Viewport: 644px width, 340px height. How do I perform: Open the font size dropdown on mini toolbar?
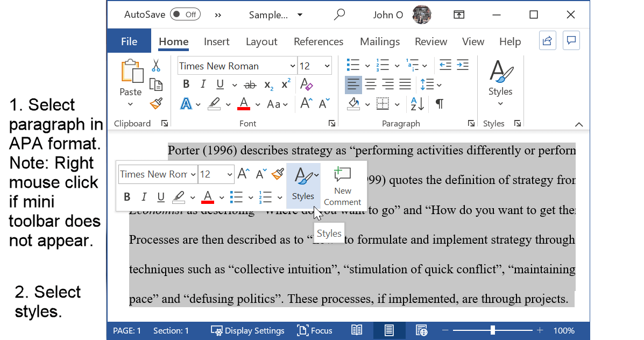point(230,174)
